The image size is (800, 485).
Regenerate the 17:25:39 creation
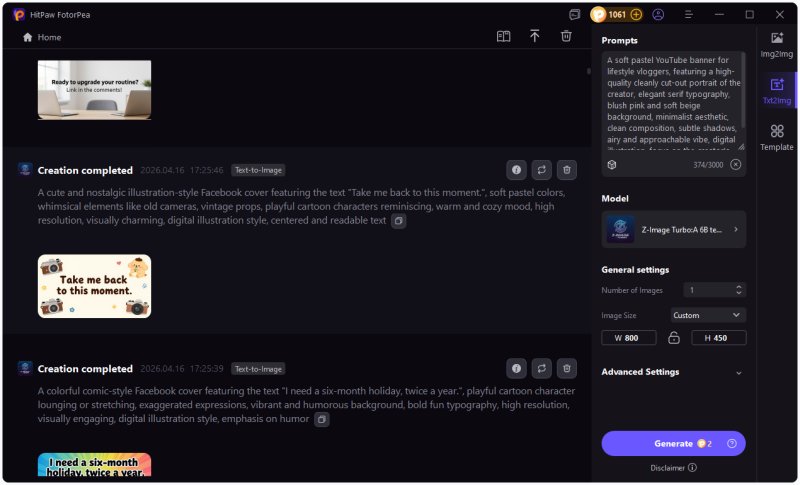pos(541,368)
